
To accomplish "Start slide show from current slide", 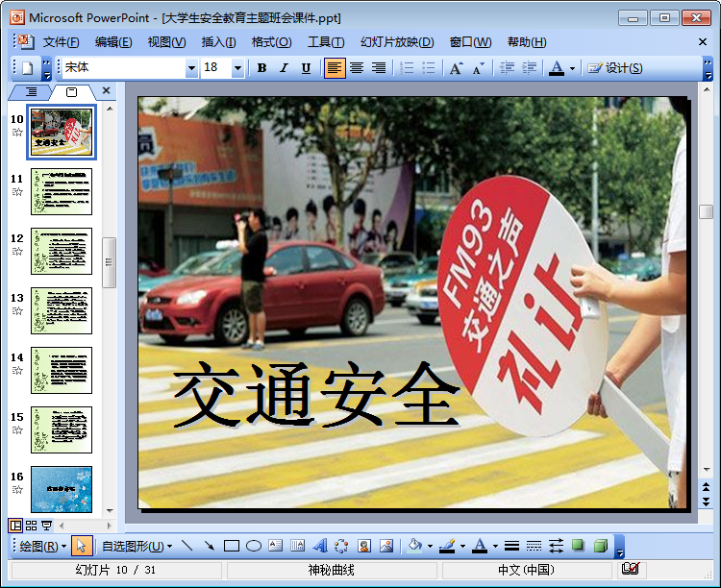I will tap(46, 526).
